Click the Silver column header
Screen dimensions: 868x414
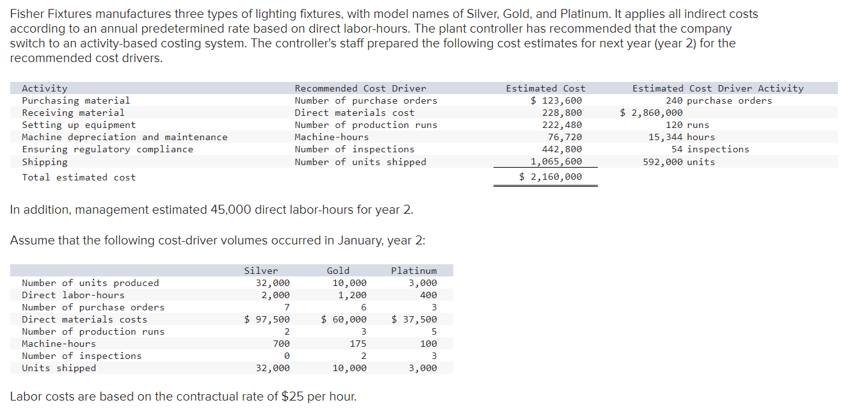(261, 271)
